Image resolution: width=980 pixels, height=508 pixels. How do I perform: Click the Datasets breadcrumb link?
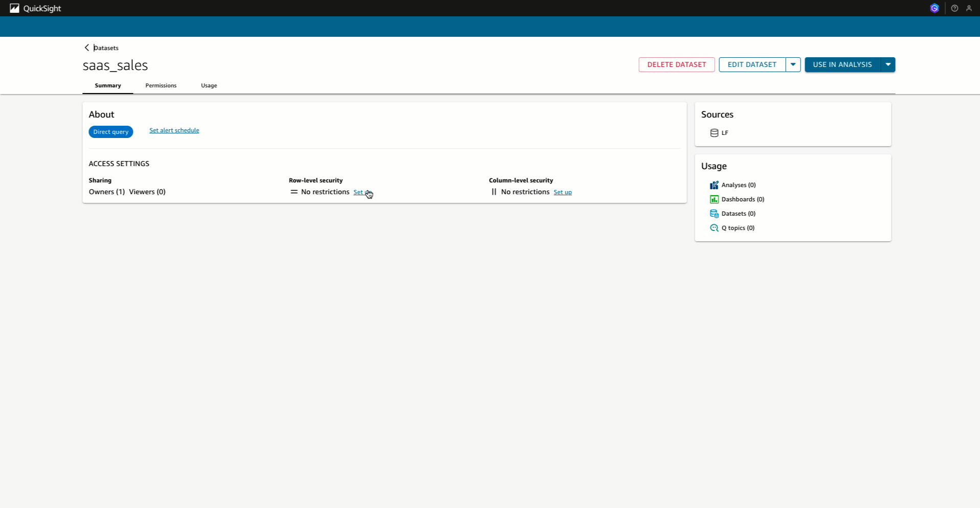[106, 48]
